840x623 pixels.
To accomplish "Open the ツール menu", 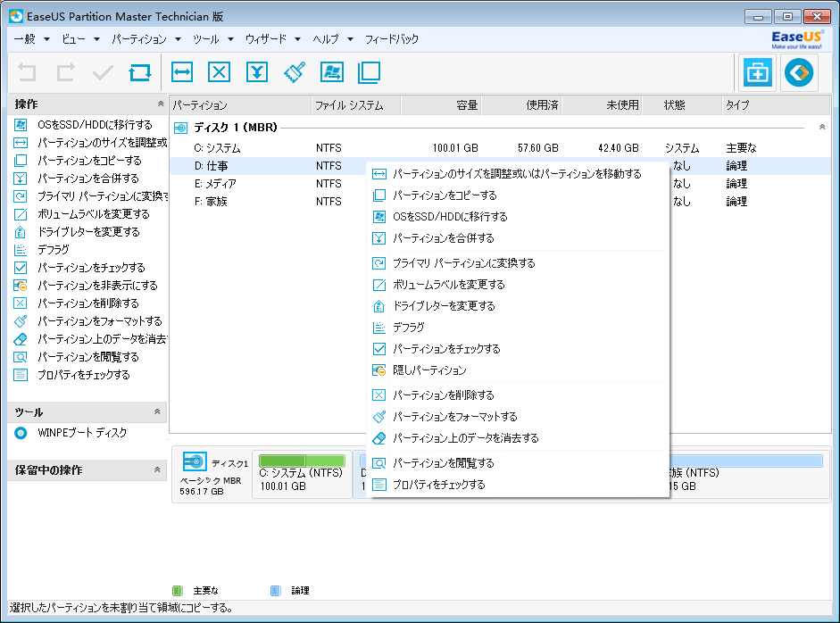I will (213, 39).
